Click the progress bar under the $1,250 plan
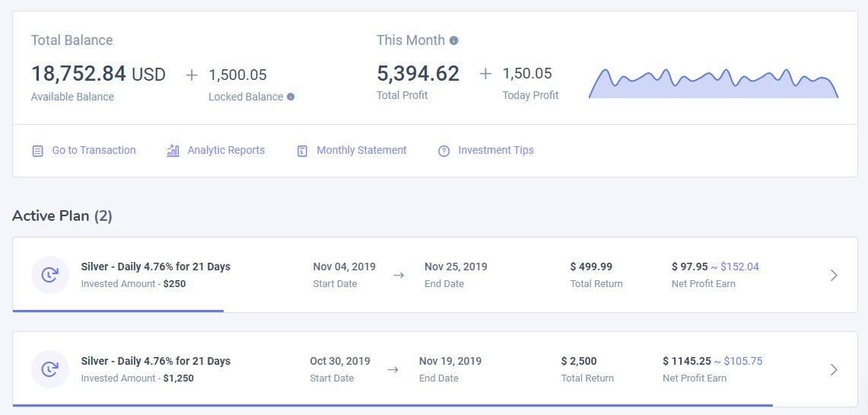Image resolution: width=868 pixels, height=415 pixels. pos(392,405)
